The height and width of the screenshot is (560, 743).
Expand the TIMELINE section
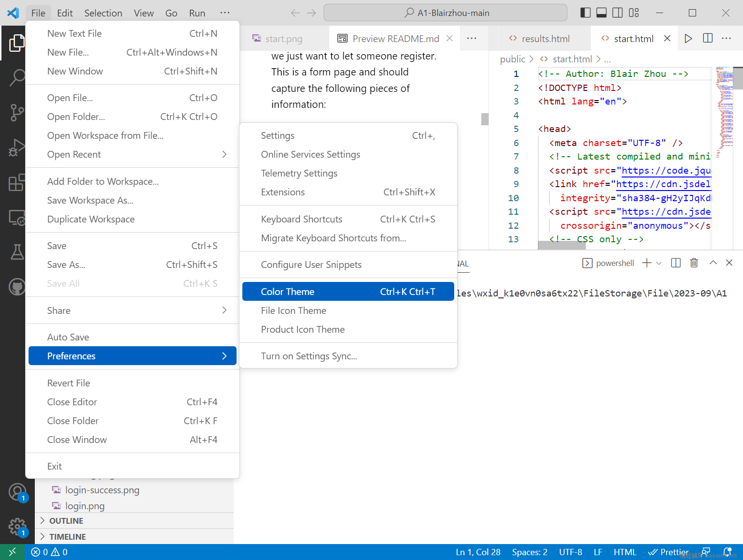[134, 537]
